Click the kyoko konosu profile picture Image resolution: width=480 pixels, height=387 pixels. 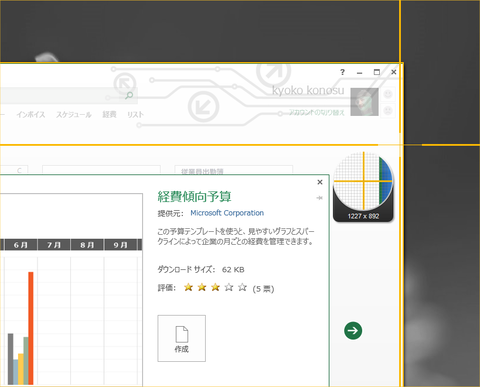[x=365, y=102]
